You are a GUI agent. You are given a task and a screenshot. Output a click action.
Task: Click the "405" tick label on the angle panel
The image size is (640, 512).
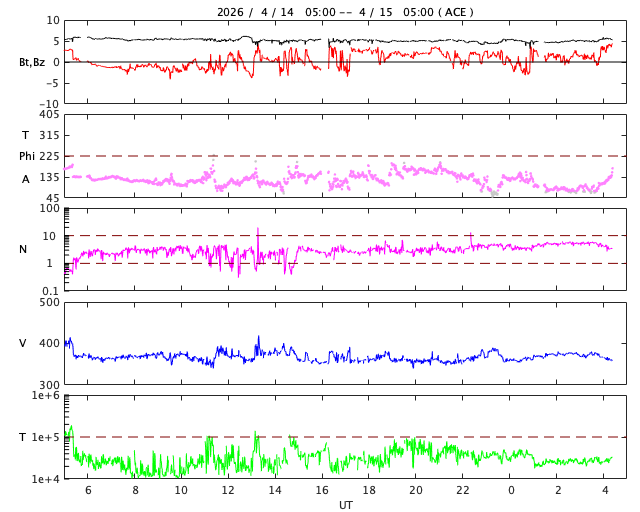48,115
